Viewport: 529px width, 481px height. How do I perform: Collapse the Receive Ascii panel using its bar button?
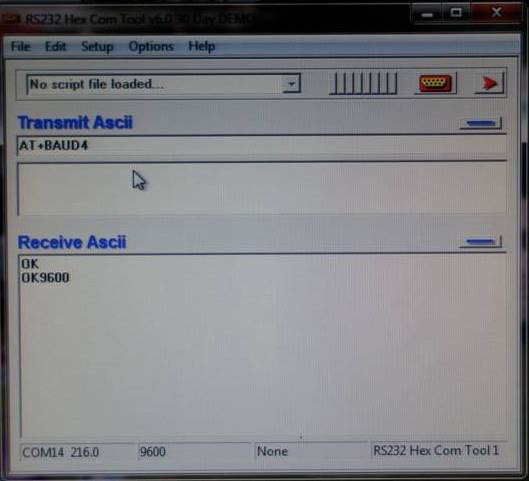(x=481, y=242)
